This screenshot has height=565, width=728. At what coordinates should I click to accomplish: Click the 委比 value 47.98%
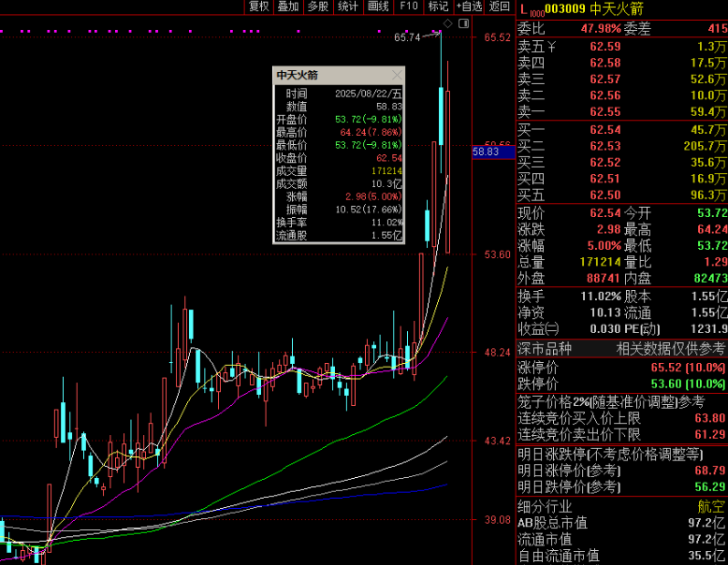tap(601, 29)
